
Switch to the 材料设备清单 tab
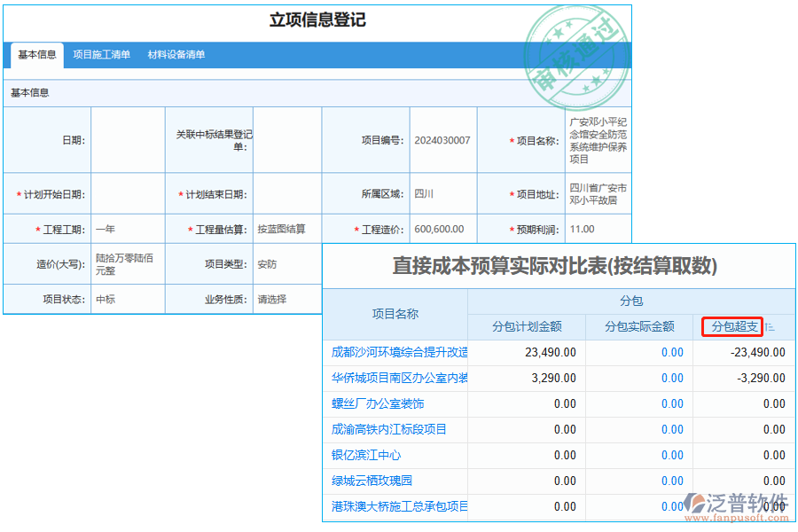tap(176, 54)
